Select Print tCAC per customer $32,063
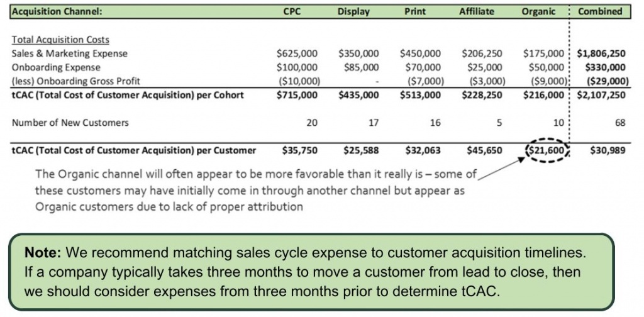The image size is (644, 317). click(x=423, y=150)
